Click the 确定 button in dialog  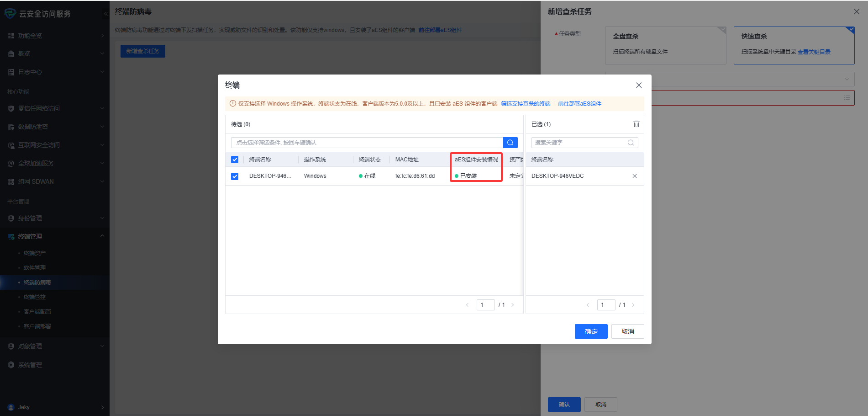(x=591, y=331)
